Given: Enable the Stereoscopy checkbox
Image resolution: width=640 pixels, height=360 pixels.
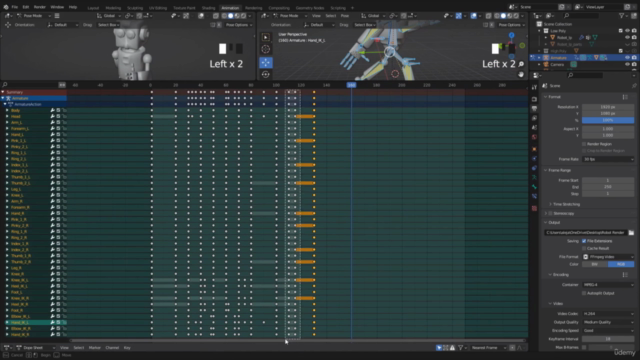Looking at the screenshot, I should pyautogui.click(x=550, y=213).
